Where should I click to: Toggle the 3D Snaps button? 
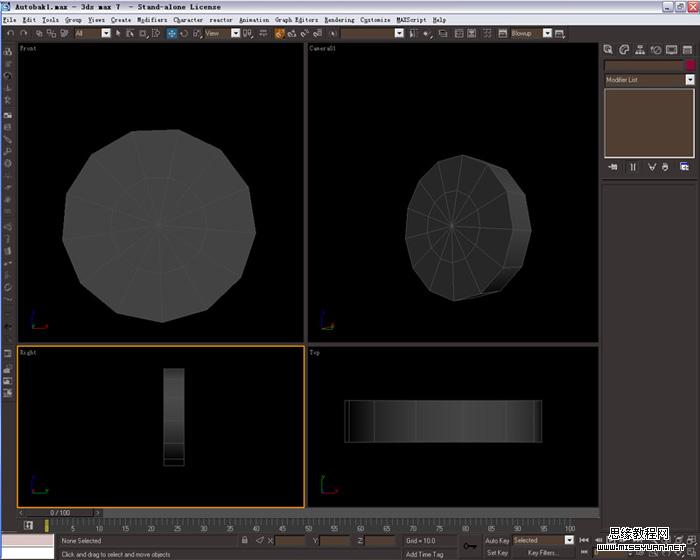[279, 33]
